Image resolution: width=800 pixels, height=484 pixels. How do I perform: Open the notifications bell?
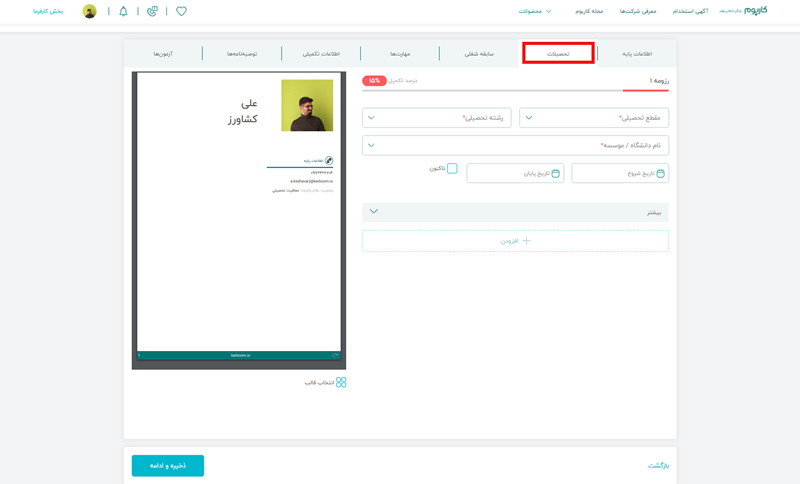coord(123,11)
